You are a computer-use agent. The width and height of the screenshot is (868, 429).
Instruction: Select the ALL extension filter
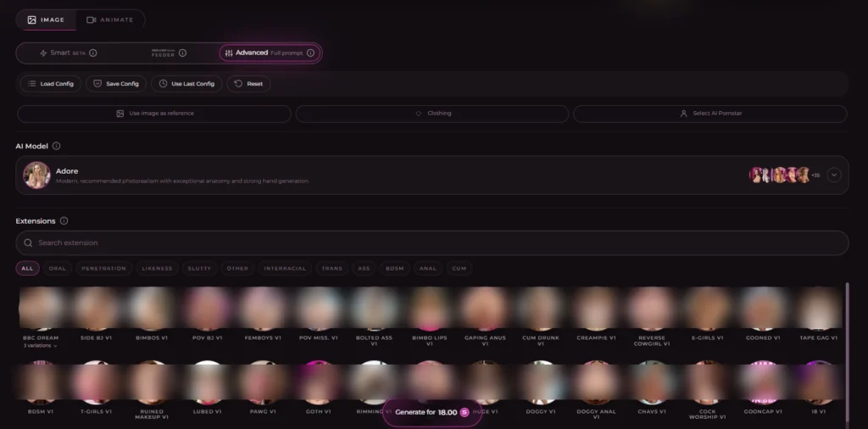pos(27,269)
